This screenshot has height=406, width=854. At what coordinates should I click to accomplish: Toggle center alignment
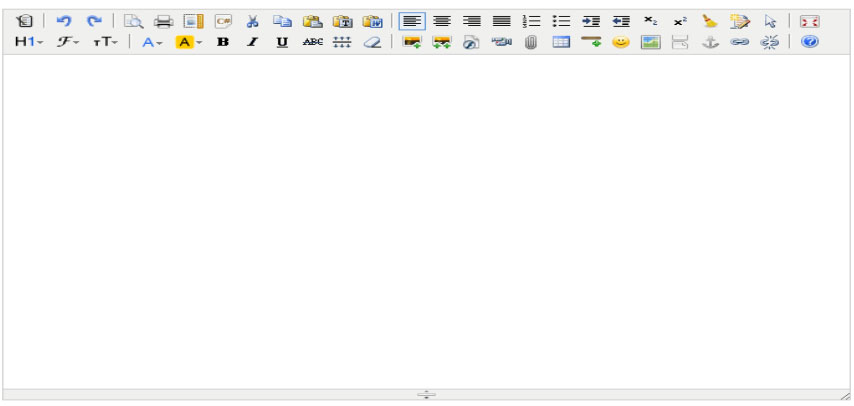[x=442, y=22]
